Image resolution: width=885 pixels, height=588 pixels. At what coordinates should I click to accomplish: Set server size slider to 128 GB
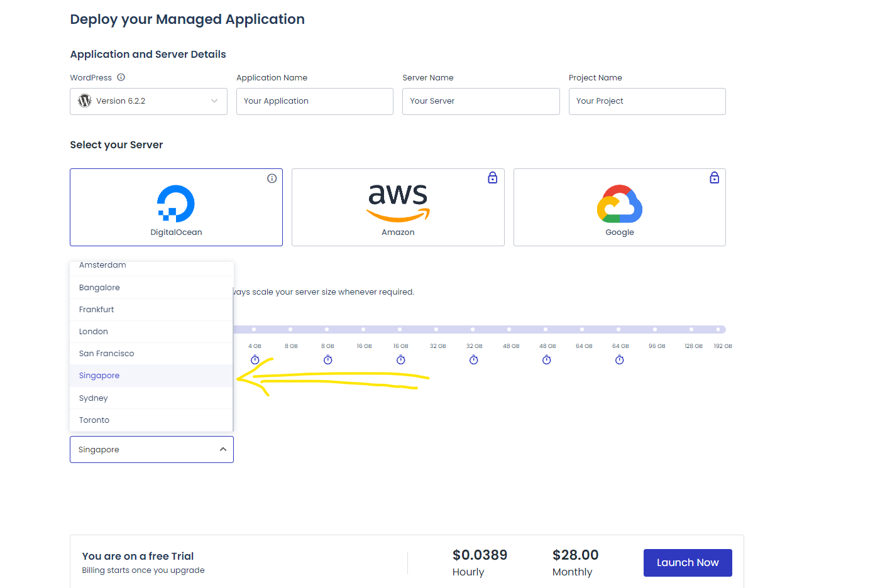click(691, 329)
